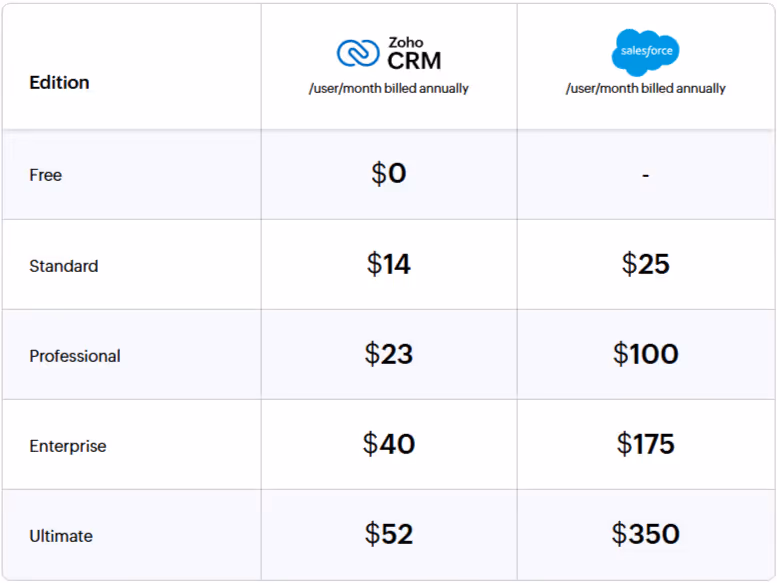The height and width of the screenshot is (583, 777).
Task: Click Salesforce's $100 Professional price
Action: click(x=646, y=354)
